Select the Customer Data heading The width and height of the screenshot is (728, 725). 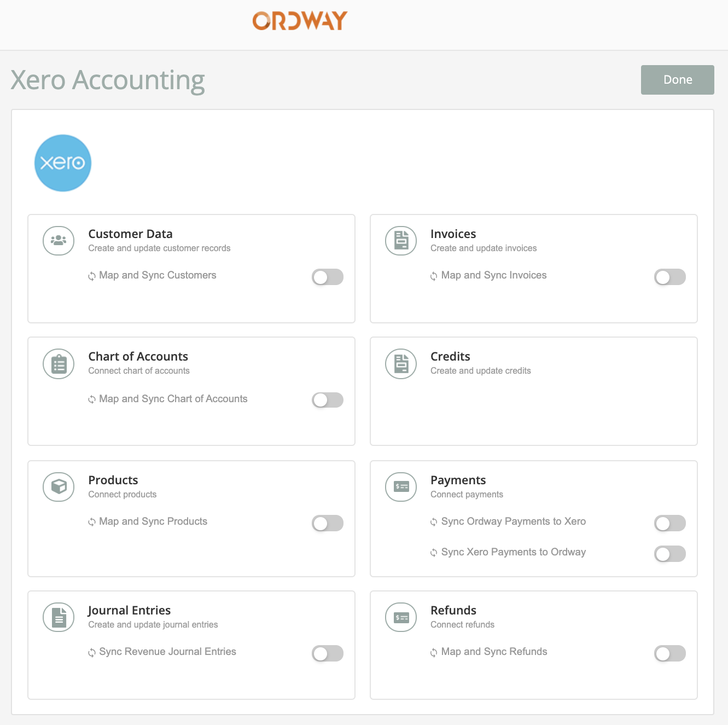click(131, 234)
